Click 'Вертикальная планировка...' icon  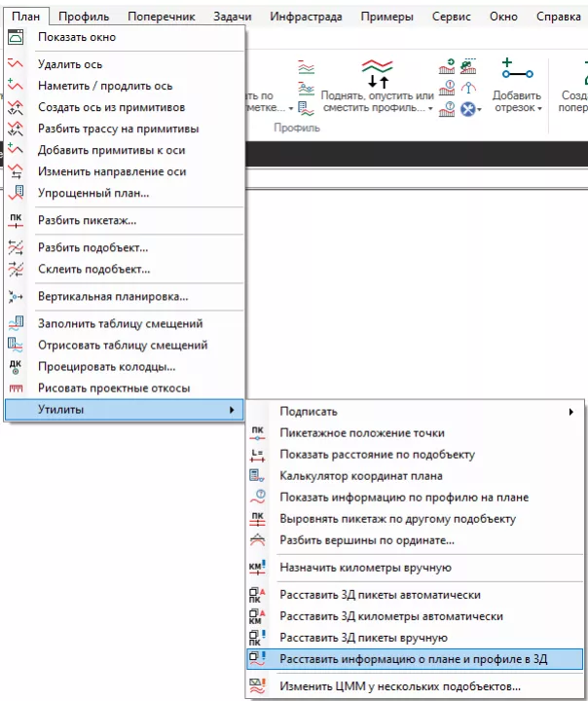[x=15, y=296]
